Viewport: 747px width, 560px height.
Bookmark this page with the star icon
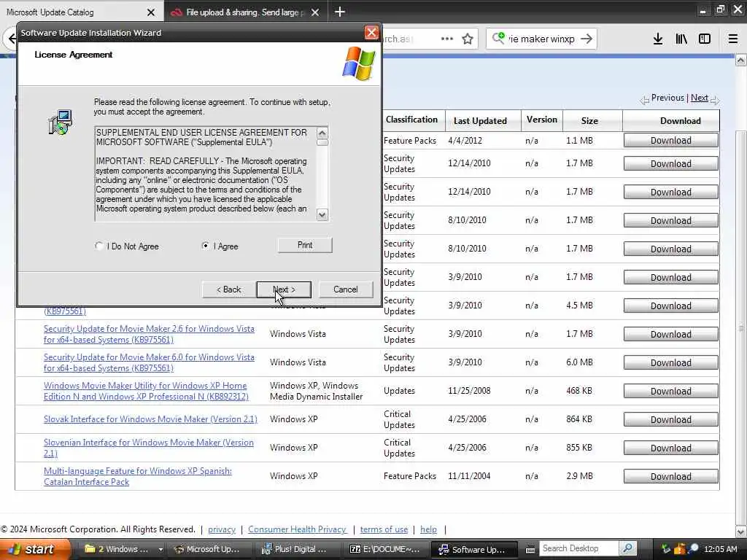[468, 39]
